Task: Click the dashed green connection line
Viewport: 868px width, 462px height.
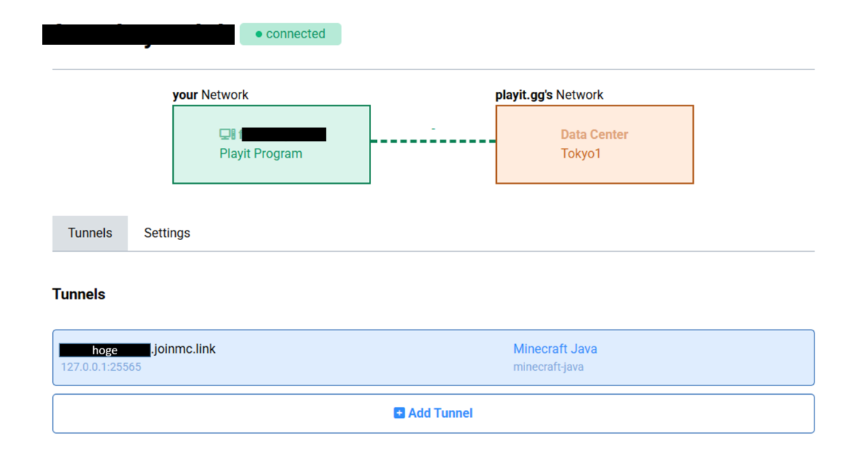Action: [433, 142]
